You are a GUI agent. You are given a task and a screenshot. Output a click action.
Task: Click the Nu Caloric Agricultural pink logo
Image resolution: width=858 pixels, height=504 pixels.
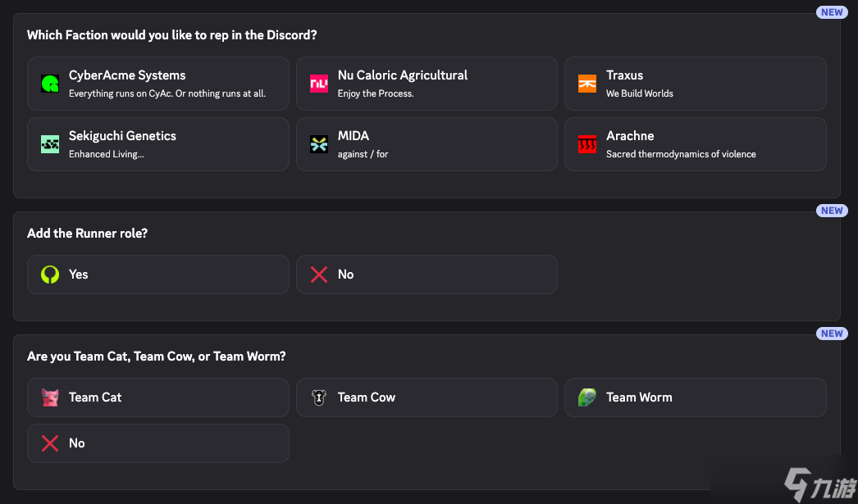[318, 84]
